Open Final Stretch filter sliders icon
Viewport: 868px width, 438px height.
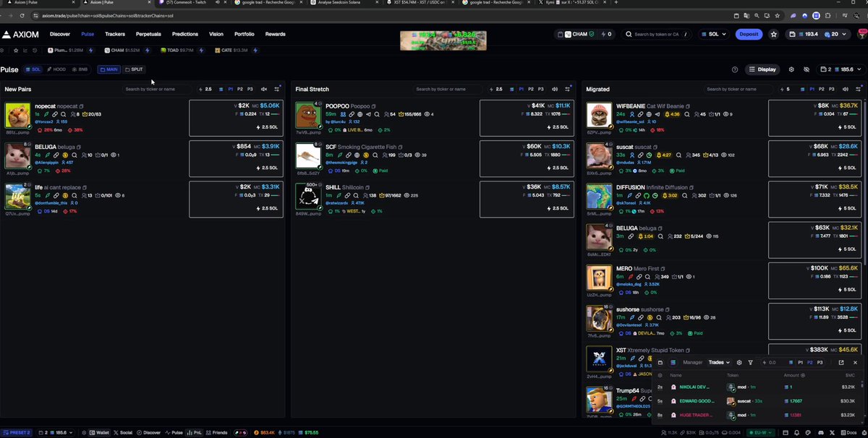click(x=569, y=89)
